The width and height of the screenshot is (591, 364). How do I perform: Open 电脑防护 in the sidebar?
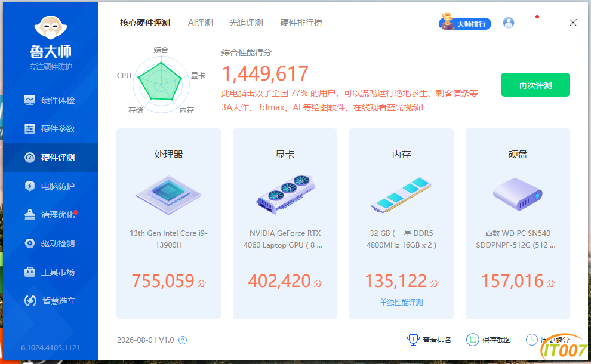[51, 186]
